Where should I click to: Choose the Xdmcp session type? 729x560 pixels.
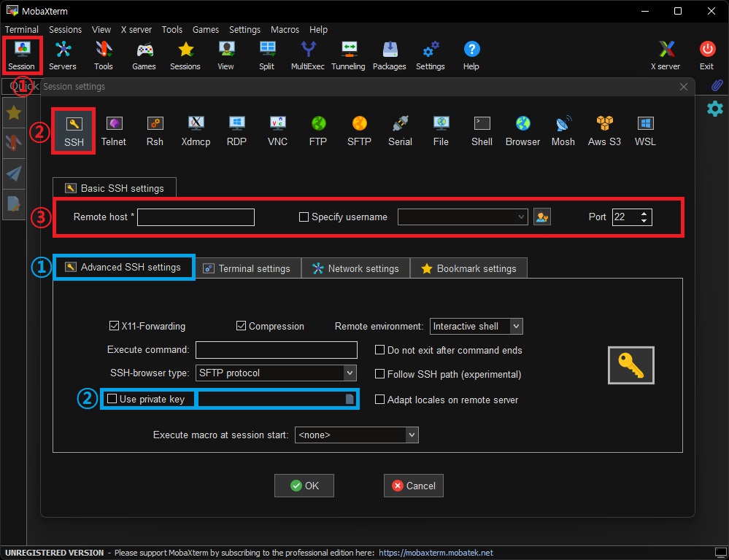tap(196, 131)
